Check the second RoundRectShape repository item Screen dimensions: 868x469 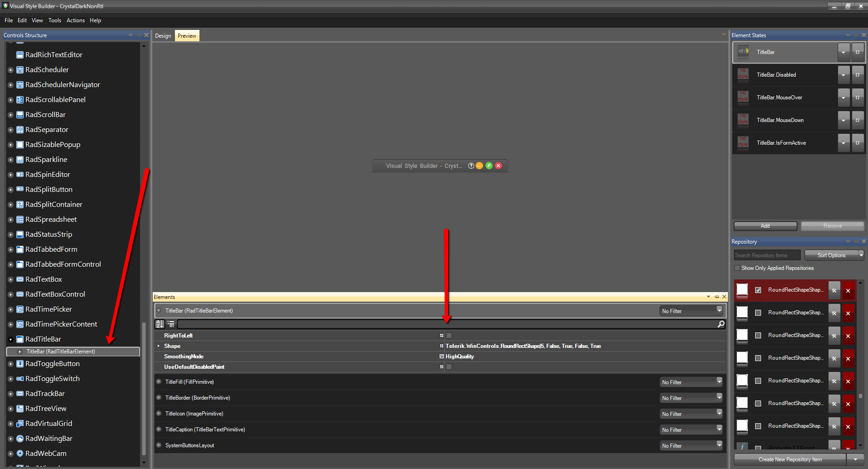(758, 313)
